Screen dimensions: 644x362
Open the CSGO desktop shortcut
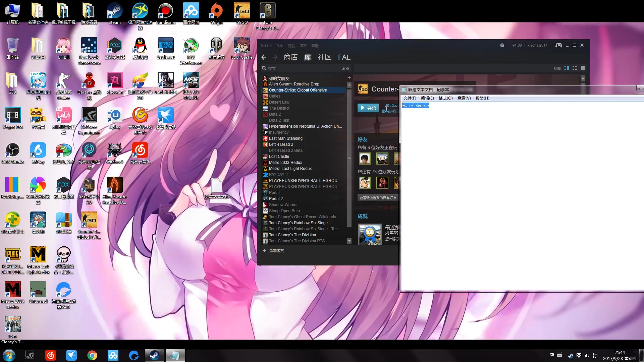[242, 13]
